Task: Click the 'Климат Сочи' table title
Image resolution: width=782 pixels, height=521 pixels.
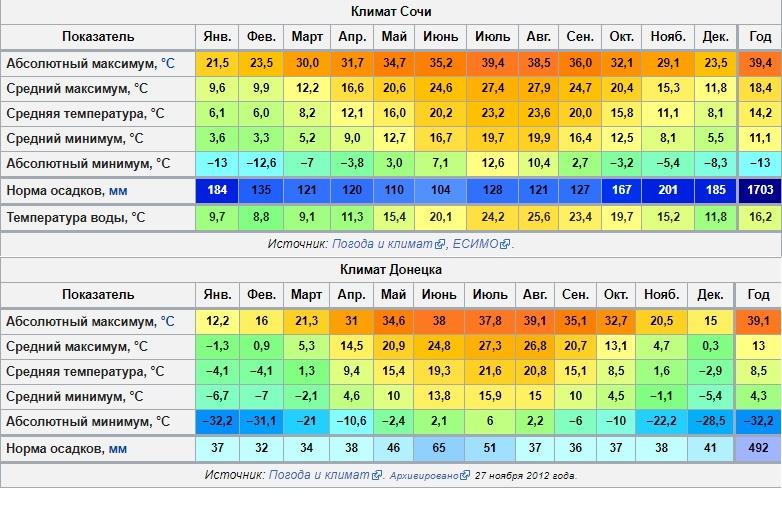Action: click(391, 11)
